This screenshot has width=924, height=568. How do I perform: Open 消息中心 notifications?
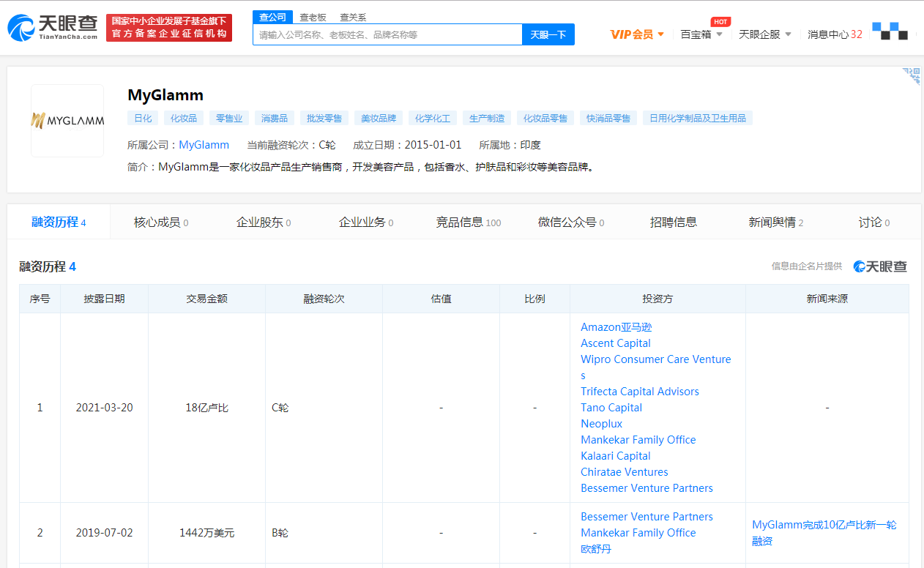click(835, 34)
